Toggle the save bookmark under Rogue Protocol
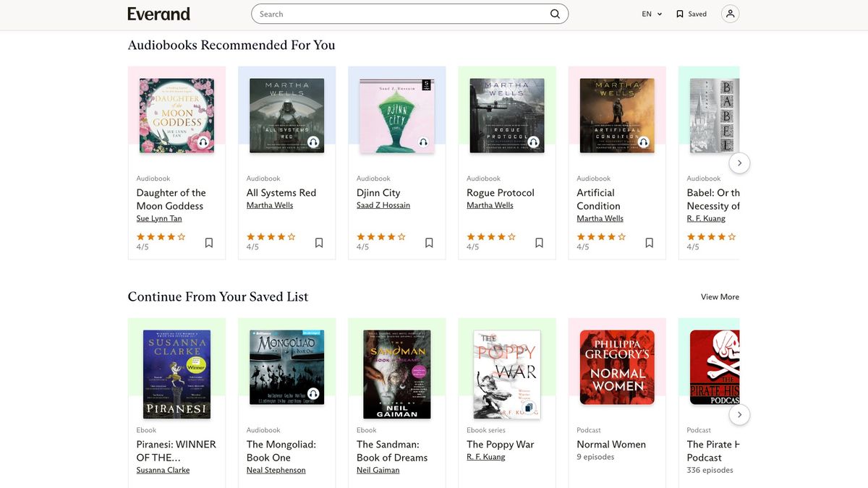 click(539, 242)
